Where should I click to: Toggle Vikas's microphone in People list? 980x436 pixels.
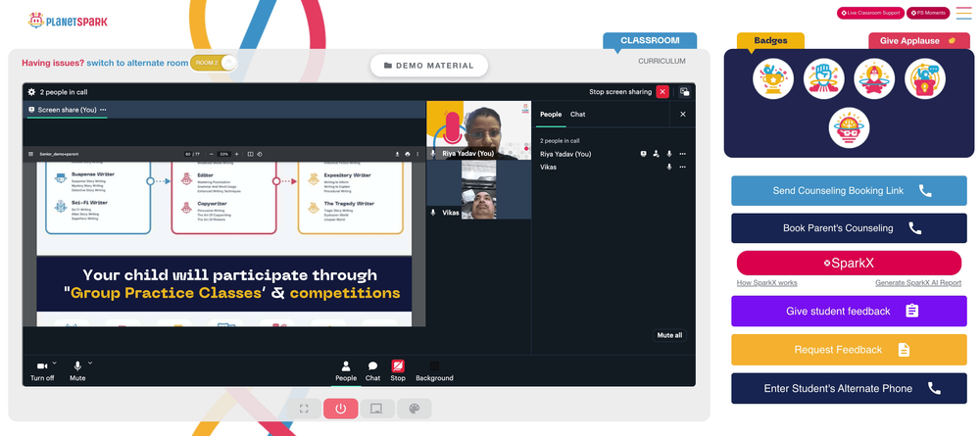669,167
